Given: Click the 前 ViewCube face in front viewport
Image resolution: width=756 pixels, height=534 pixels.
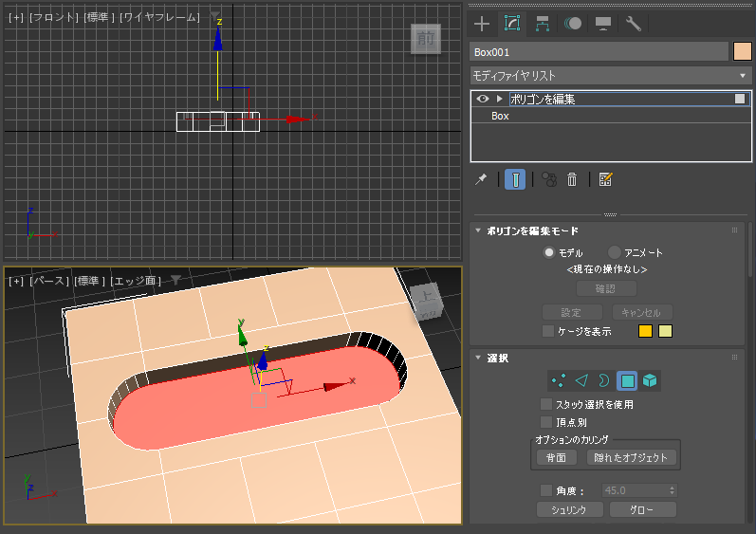Looking at the screenshot, I should coord(426,39).
